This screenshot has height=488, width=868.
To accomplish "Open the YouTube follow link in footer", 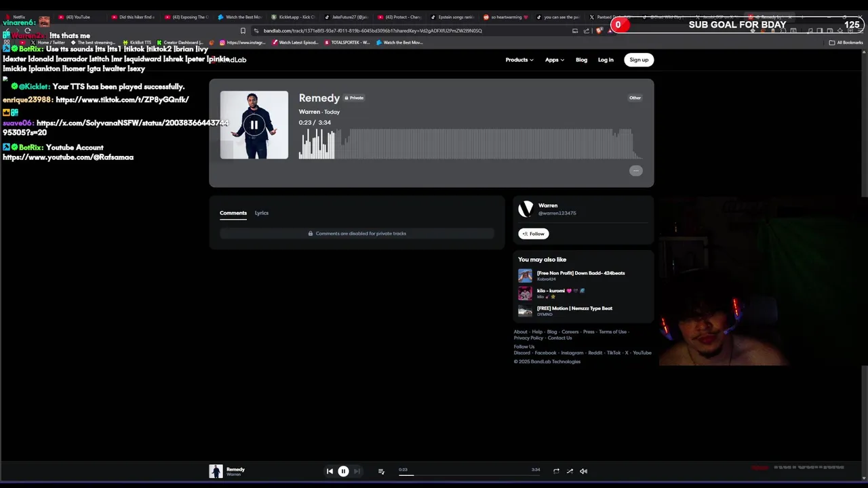I will tap(642, 353).
